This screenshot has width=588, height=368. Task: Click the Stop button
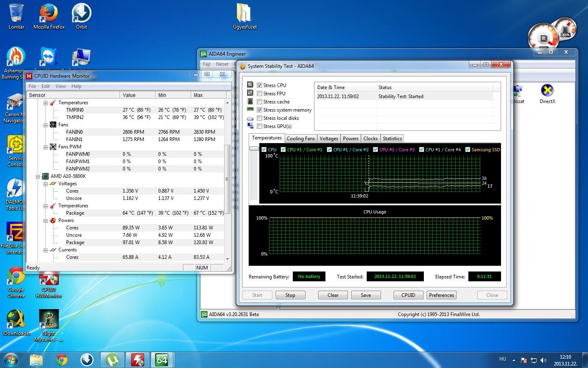290,295
